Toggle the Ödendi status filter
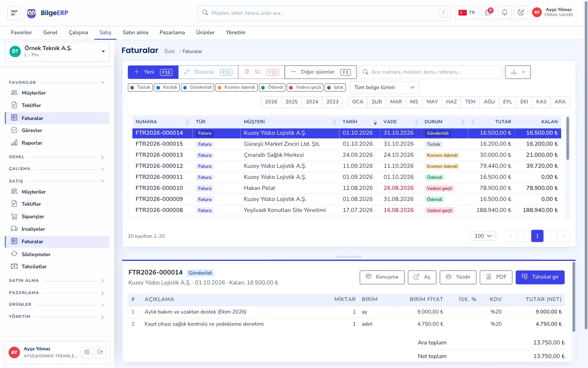 (x=272, y=88)
